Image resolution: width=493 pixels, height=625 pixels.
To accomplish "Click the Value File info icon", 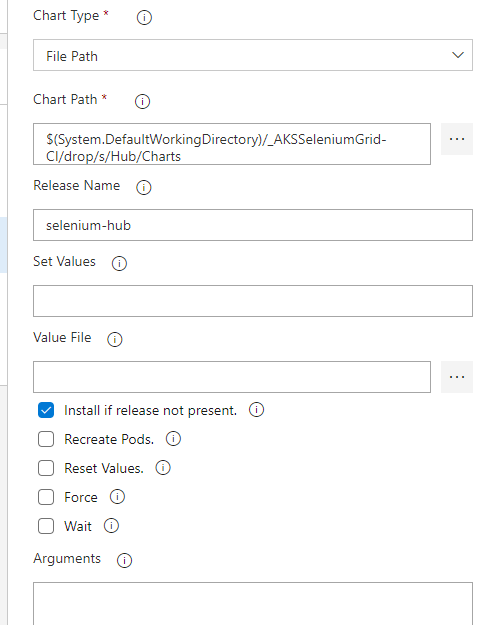I will click(x=114, y=339).
